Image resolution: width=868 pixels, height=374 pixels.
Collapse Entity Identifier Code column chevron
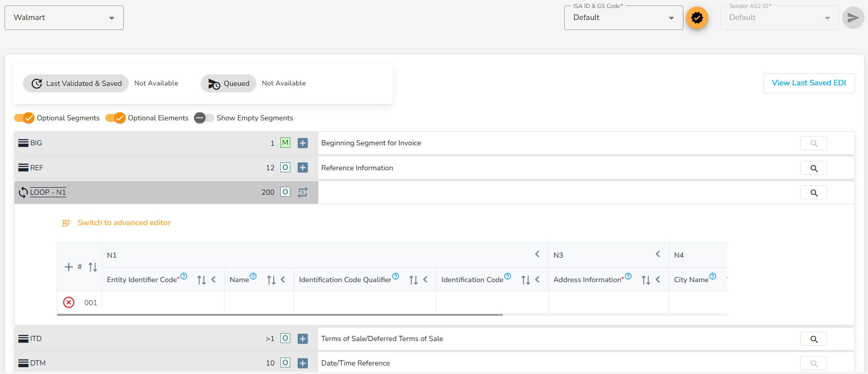pyautogui.click(x=214, y=280)
